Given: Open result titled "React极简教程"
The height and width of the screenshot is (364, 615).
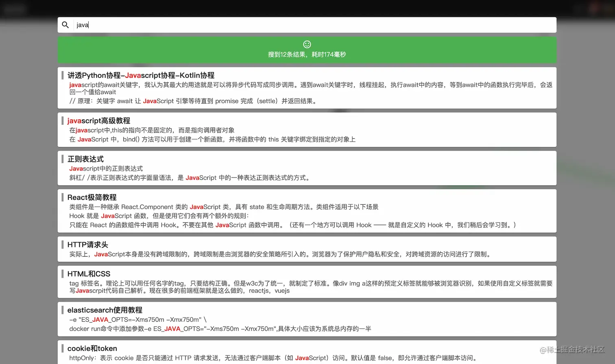Looking at the screenshot, I should [x=92, y=197].
